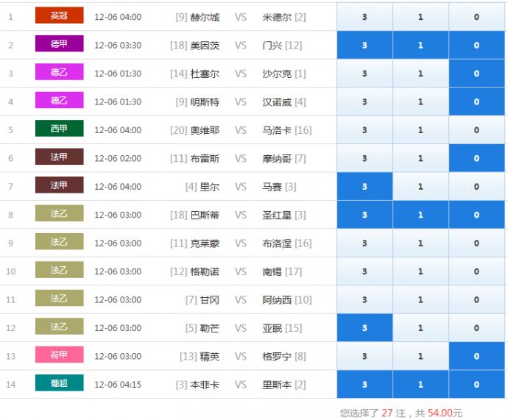Deselect away win (0) for 精英 vs 格罗宁

coord(476,357)
